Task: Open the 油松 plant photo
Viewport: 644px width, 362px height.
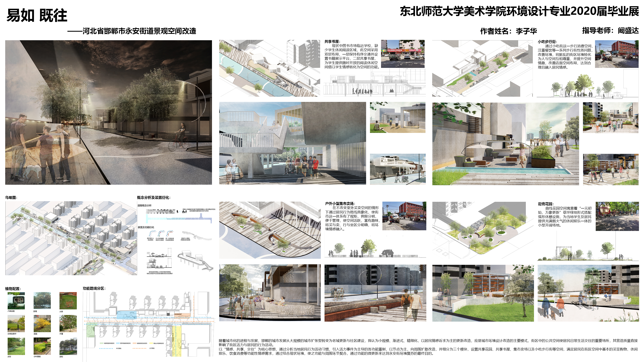Action: 68,346
